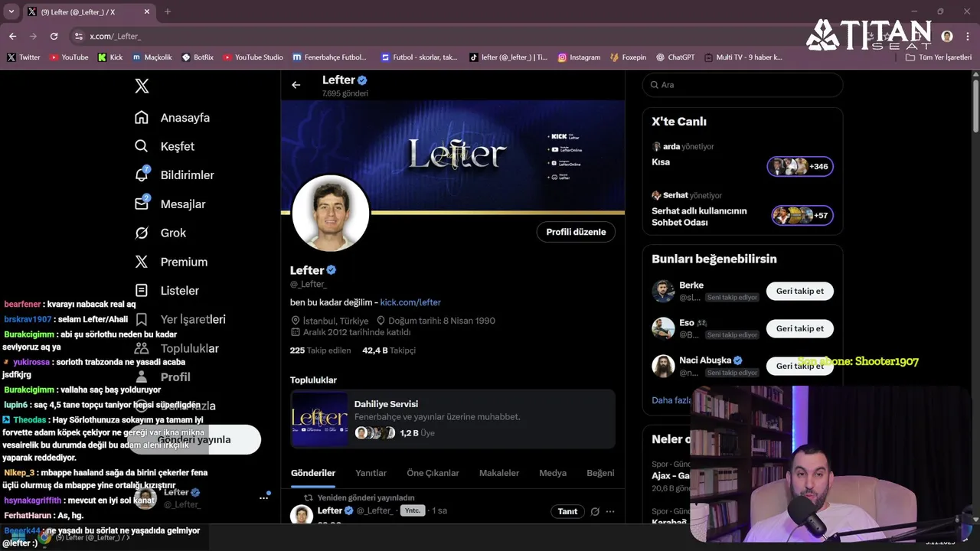980x551 pixels.
Task: Open Foxepin bookmark
Action: 628,57
